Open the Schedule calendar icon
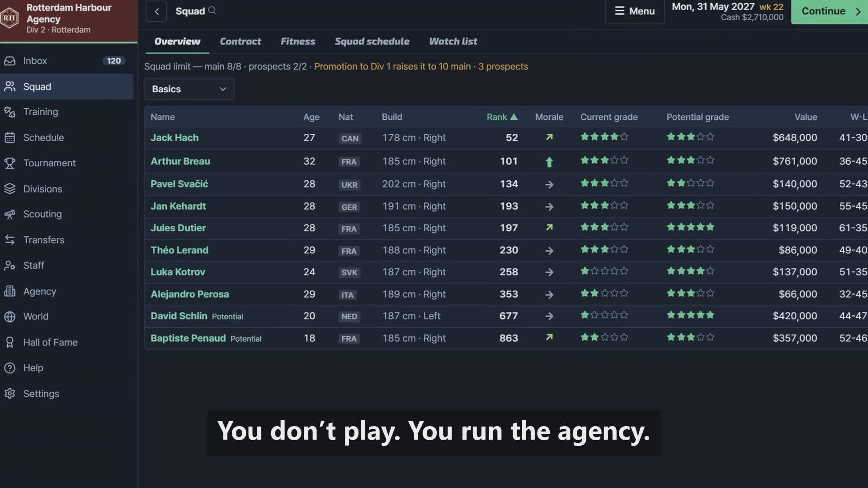This screenshot has height=488, width=868. point(10,137)
